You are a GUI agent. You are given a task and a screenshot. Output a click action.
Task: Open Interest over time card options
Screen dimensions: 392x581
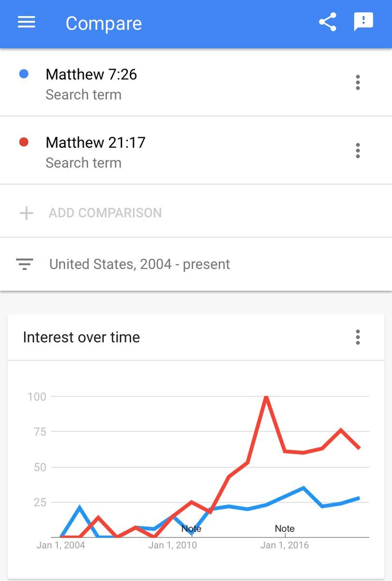pos(358,337)
